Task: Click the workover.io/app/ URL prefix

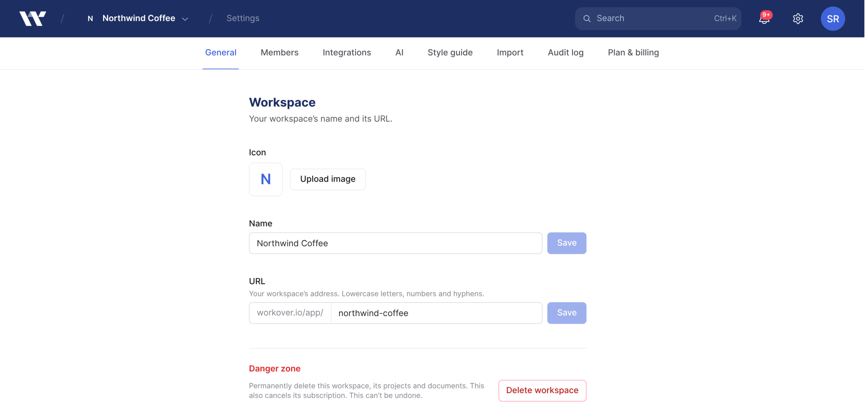Action: pyautogui.click(x=290, y=313)
